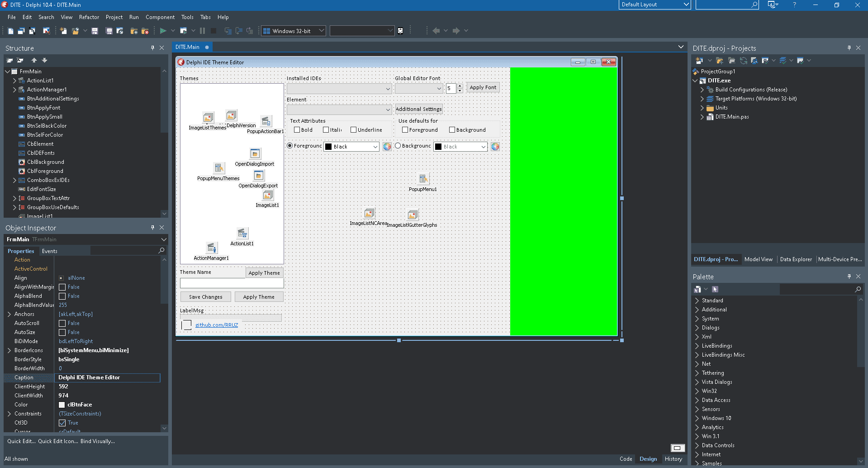This screenshot has width=868, height=468.
Task: Toggle the AutoScroll False checkbox
Action: pos(62,323)
